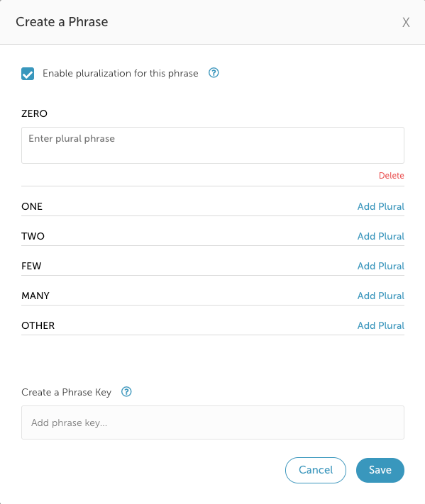425x504 pixels.
Task: Select the FEW plural row label
Action: [31, 266]
